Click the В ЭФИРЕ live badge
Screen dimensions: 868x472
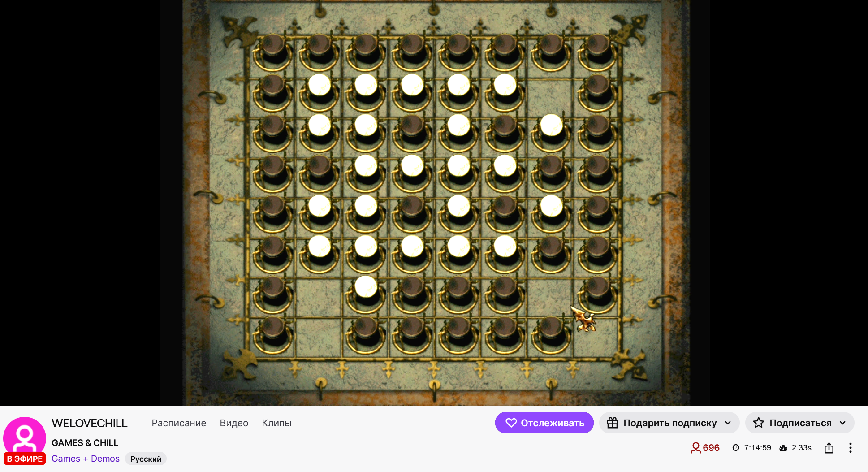pyautogui.click(x=25, y=459)
